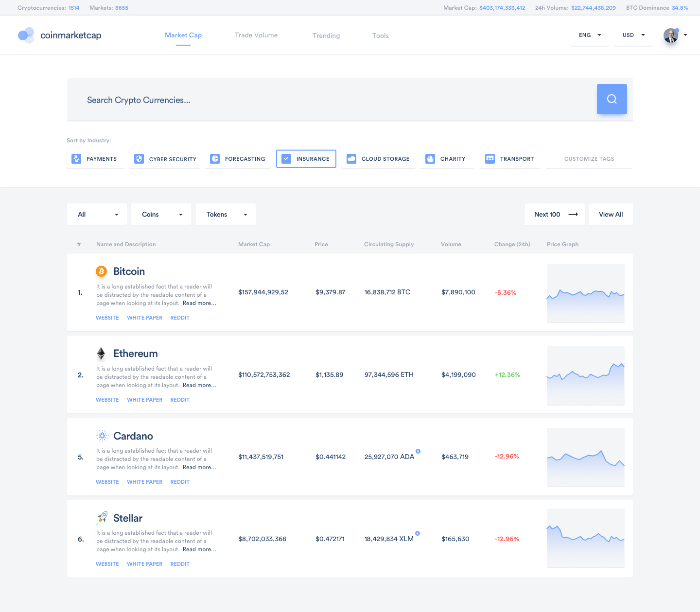Open the ENG language dropdown

(x=590, y=35)
